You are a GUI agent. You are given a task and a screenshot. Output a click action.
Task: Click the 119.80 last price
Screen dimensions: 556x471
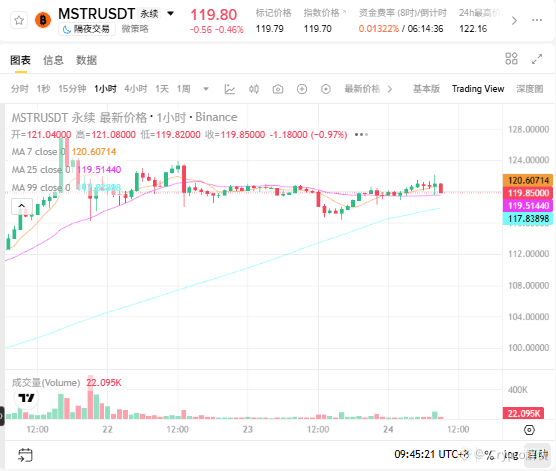(214, 15)
